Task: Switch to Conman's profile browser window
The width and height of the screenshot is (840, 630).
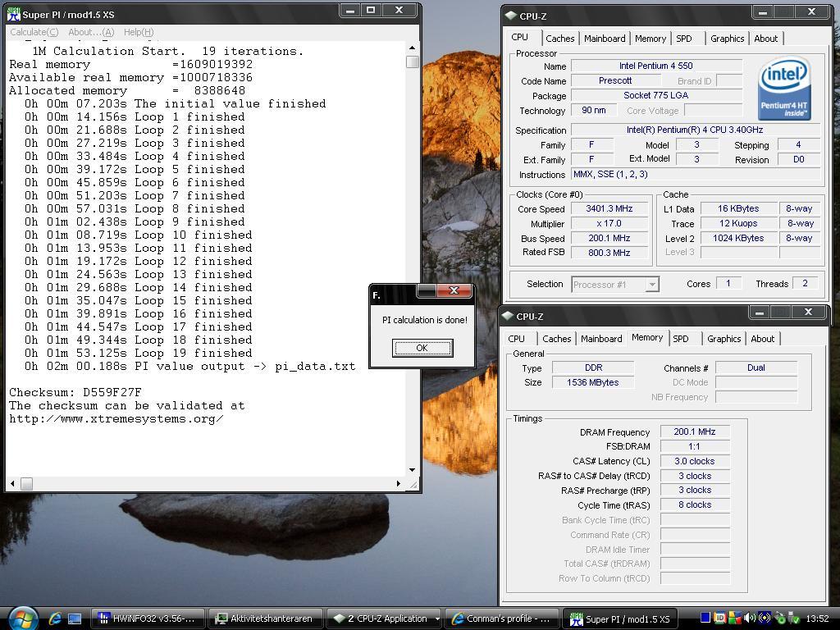Action: click(502, 619)
